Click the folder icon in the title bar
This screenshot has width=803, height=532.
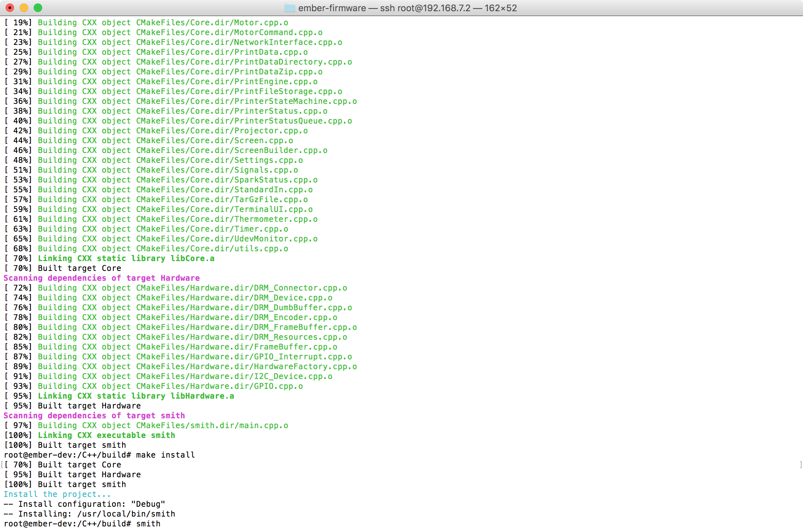click(290, 8)
